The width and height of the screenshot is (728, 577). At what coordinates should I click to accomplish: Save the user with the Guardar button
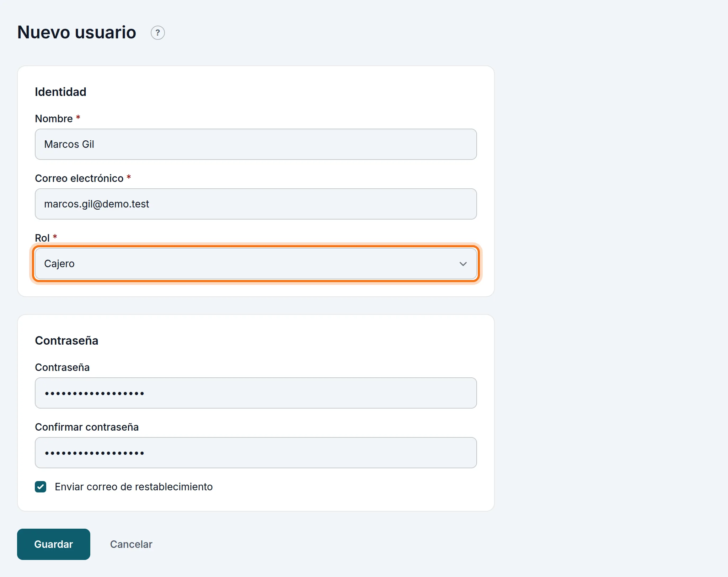(54, 544)
